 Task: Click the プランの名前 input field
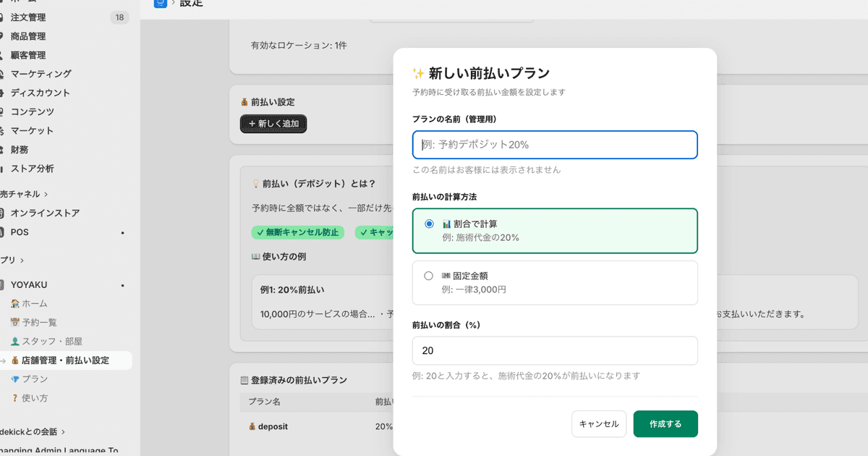[554, 145]
